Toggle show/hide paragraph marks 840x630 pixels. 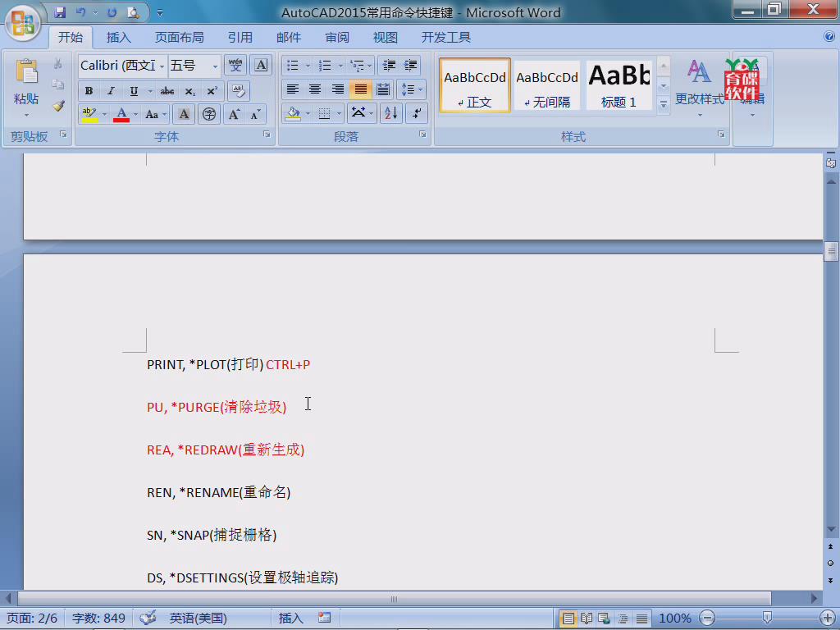click(x=416, y=113)
